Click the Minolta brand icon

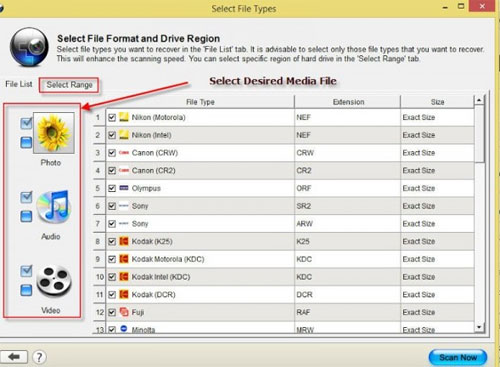click(124, 329)
